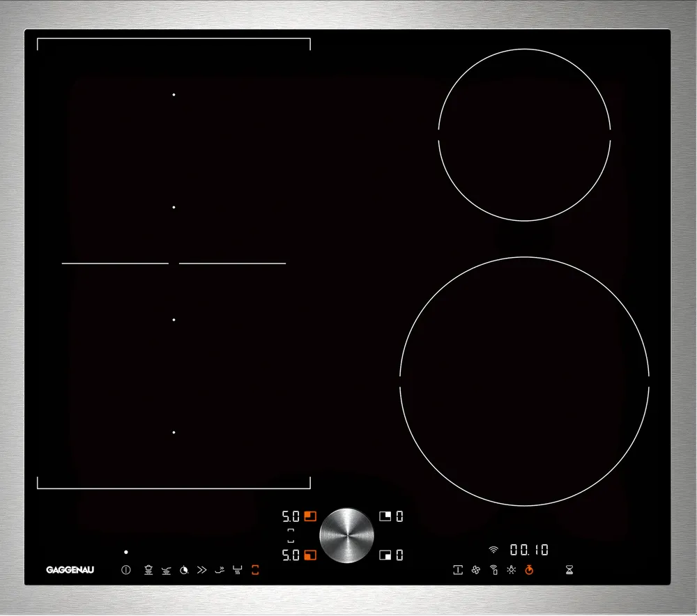Tap the cleaning lock clock icon
This screenshot has width=697, height=616.
click(184, 569)
